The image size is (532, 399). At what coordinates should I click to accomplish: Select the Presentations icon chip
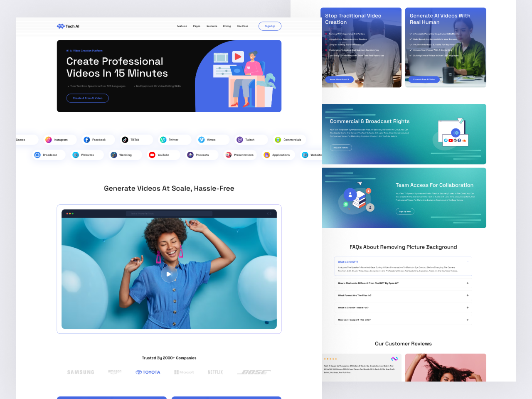click(239, 155)
